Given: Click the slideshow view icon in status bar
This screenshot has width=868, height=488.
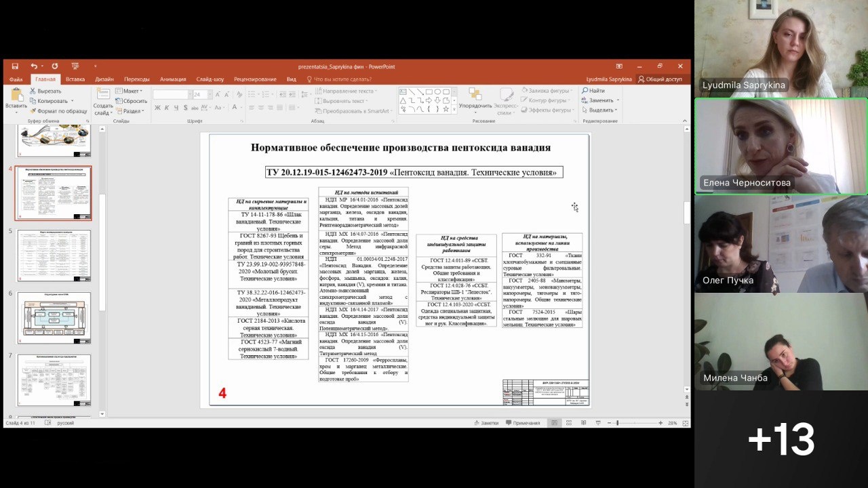Looking at the screenshot, I should pyautogui.click(x=598, y=423).
